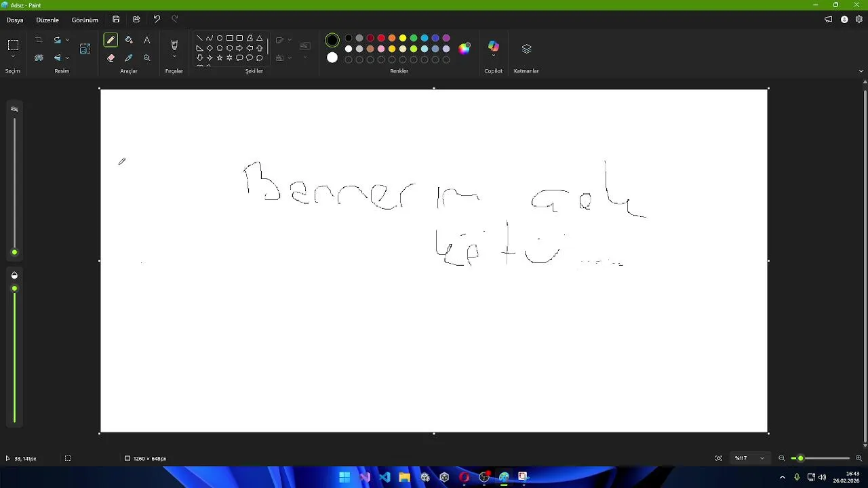Click the Undo arrow
Viewport: 868px width, 488px height.
[x=157, y=20]
